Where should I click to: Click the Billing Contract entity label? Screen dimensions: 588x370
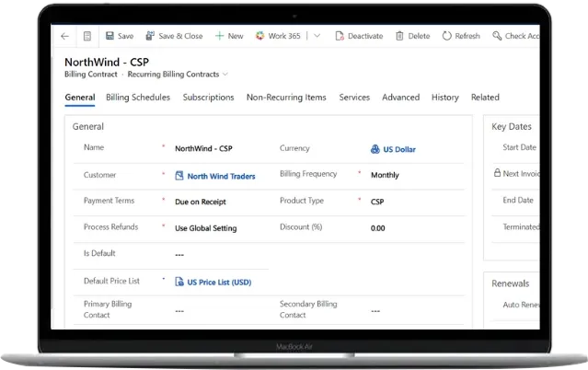(91, 75)
